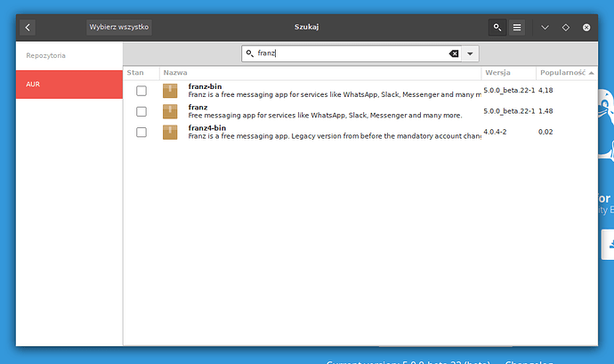Tick the checkbox beside the franz package

(141, 111)
